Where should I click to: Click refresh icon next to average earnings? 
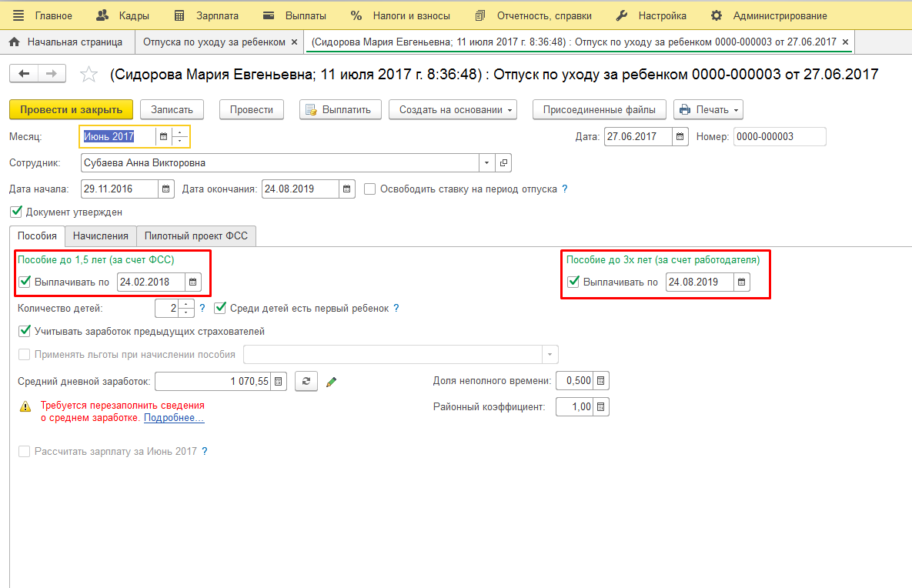306,381
